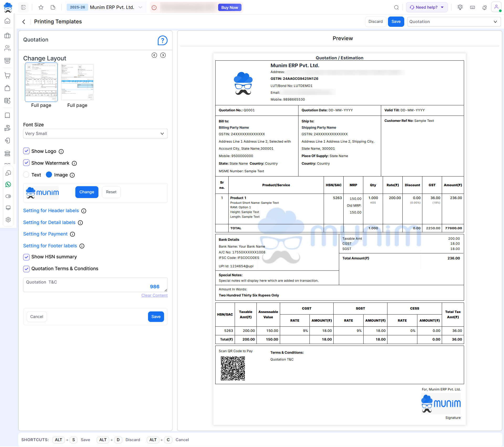Open the search icon in top bar
Screen dimensions: 504x447
[396, 7]
